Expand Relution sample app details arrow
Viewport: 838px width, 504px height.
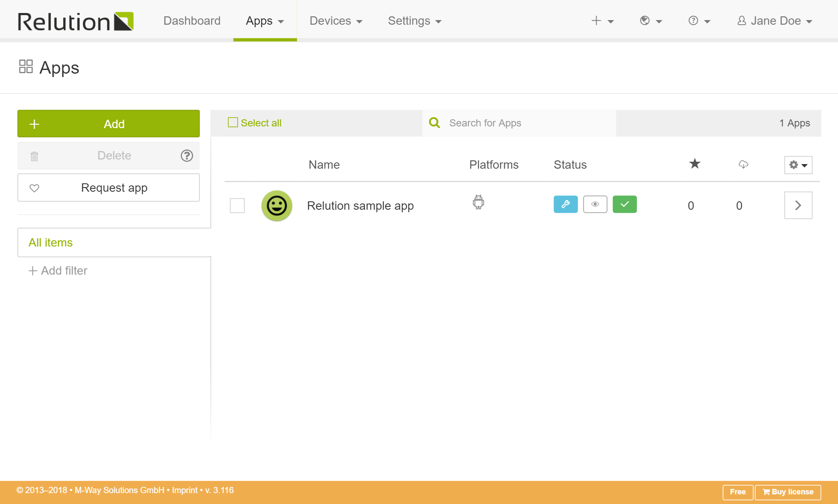point(798,205)
